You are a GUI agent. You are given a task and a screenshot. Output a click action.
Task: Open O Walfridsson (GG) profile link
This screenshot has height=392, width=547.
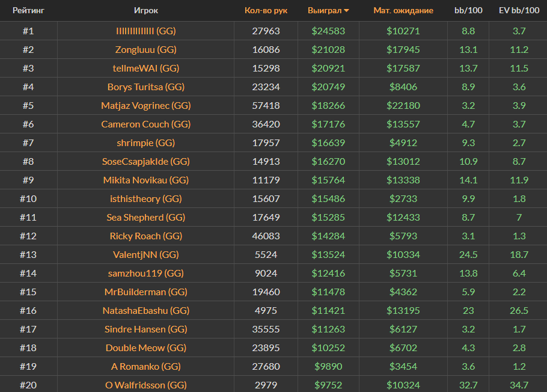[x=146, y=385]
